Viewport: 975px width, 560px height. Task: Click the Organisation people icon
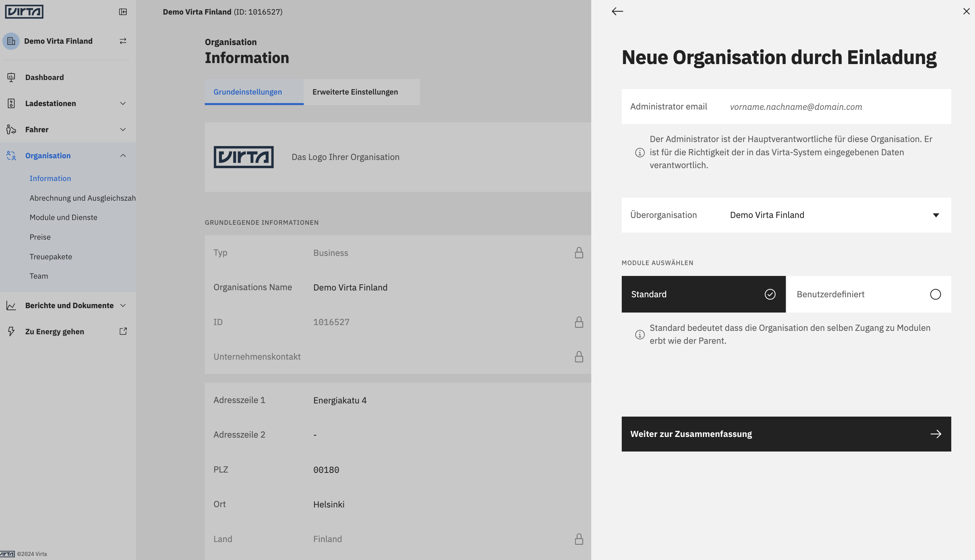(11, 156)
